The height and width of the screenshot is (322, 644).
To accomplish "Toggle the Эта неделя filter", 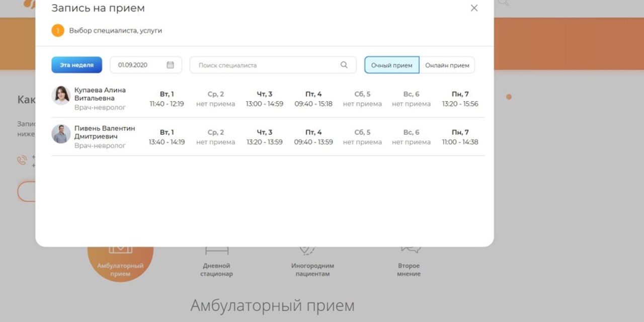I will (76, 64).
